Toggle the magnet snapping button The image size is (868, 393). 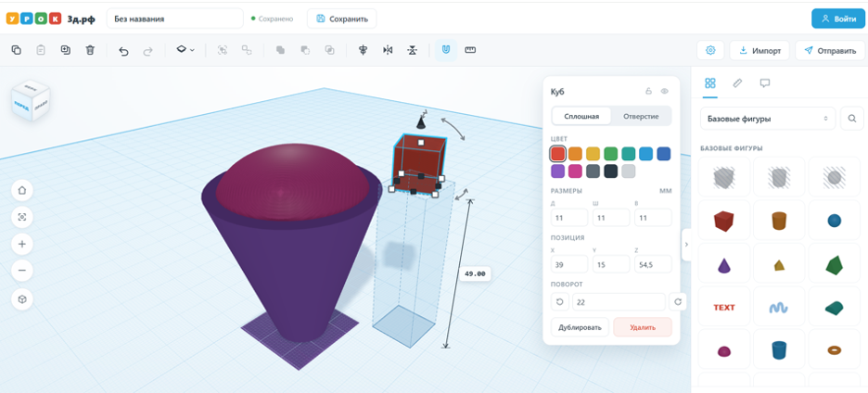pos(446,50)
